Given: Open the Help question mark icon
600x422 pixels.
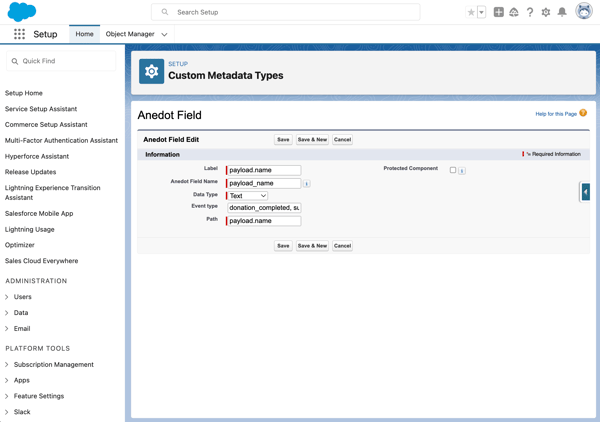Looking at the screenshot, I should 530,12.
